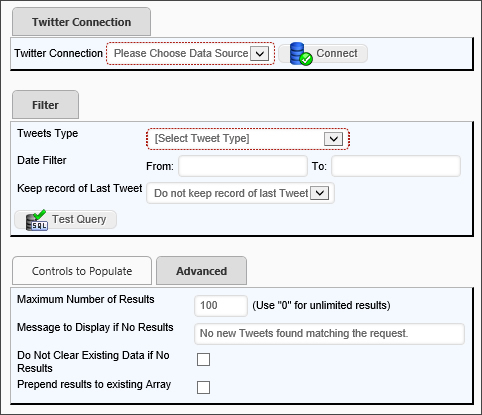The width and height of the screenshot is (482, 415).
Task: Check Prepend results to existing Array checkbox
Action: click(x=203, y=388)
